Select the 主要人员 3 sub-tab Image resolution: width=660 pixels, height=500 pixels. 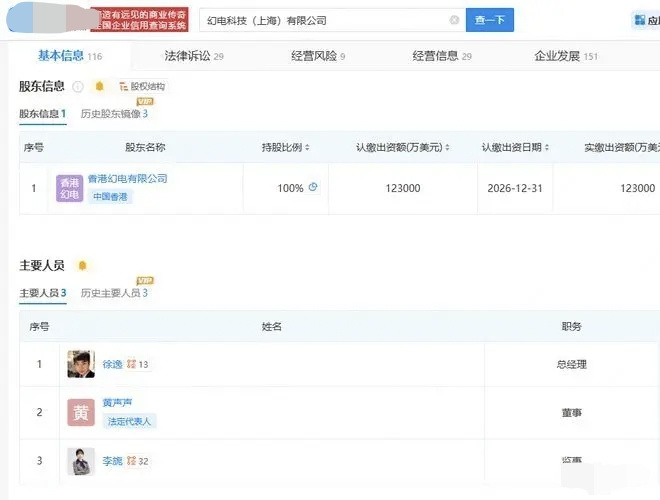[43, 293]
